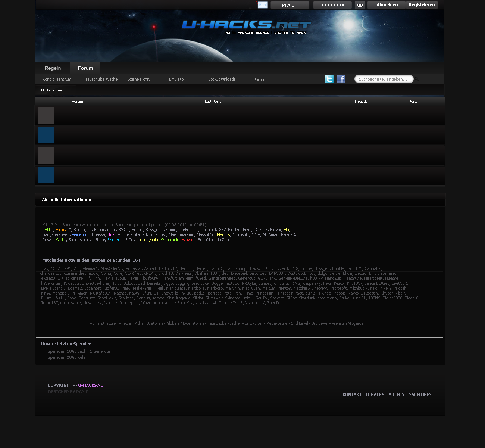Open Frankfurt am Main in active members
The width and height of the screenshot is (485, 448).
[x=177, y=278]
